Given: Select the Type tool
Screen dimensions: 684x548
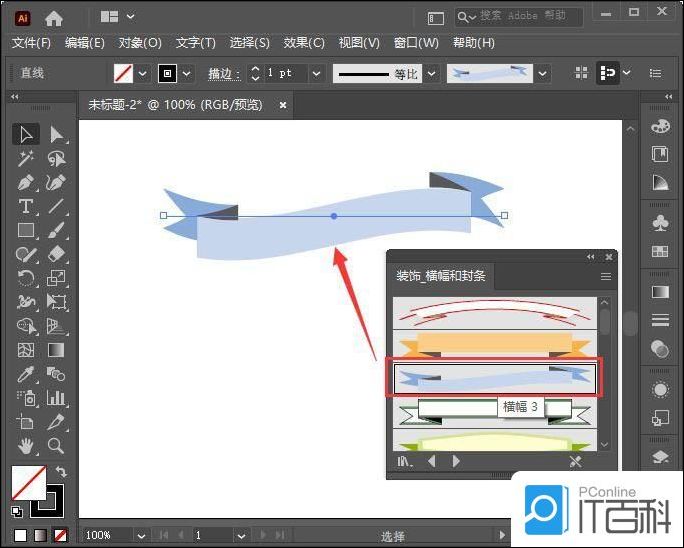Looking at the screenshot, I should pos(26,206).
